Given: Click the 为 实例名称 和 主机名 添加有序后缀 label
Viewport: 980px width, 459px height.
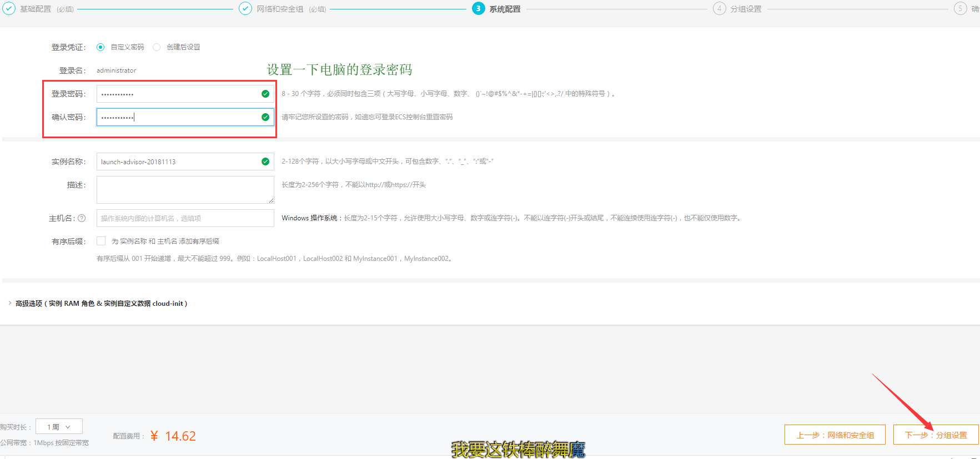Looking at the screenshot, I should [165, 241].
